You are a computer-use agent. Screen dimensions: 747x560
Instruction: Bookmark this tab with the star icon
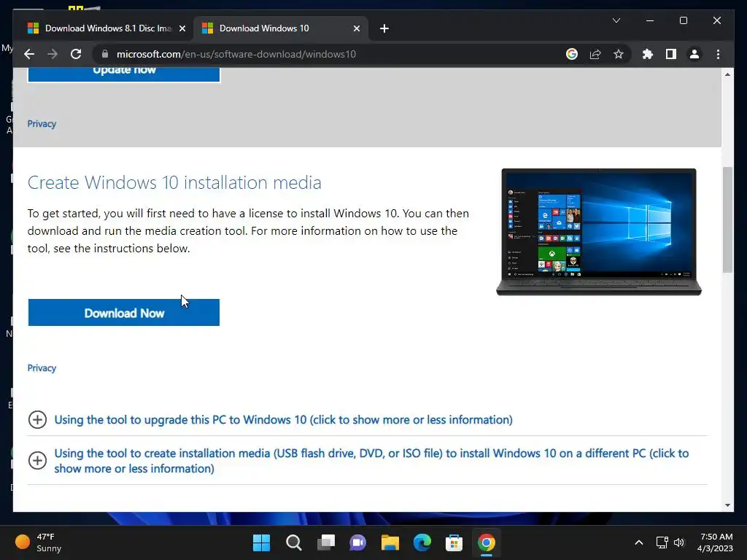click(619, 54)
